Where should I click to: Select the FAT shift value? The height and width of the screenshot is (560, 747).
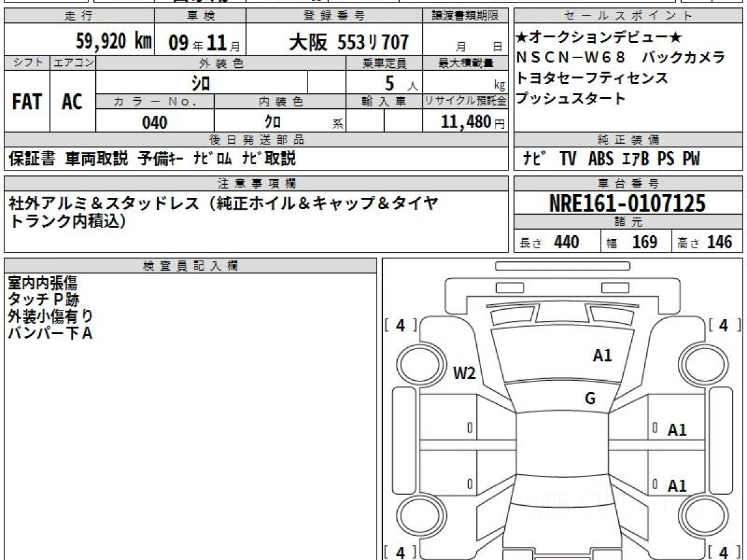click(27, 102)
